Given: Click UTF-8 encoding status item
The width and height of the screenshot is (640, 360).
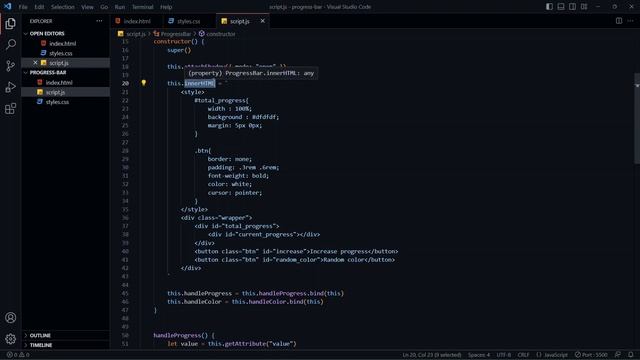Looking at the screenshot, I should (504, 355).
